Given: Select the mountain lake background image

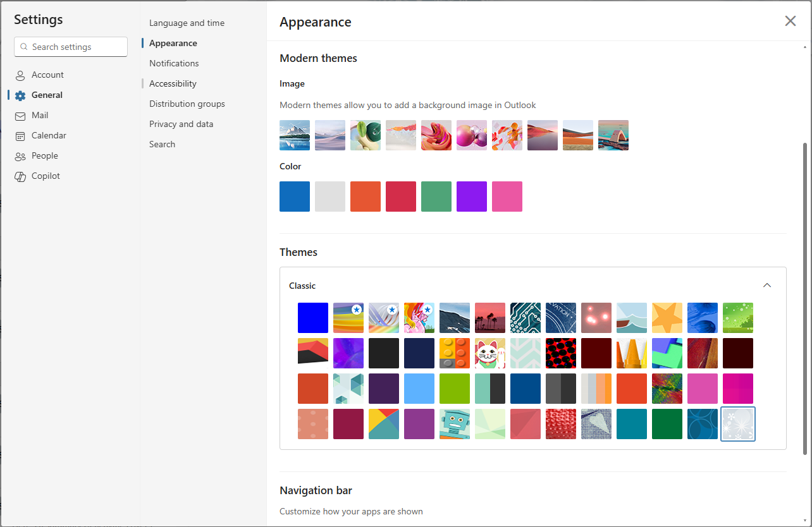Looking at the screenshot, I should [295, 135].
